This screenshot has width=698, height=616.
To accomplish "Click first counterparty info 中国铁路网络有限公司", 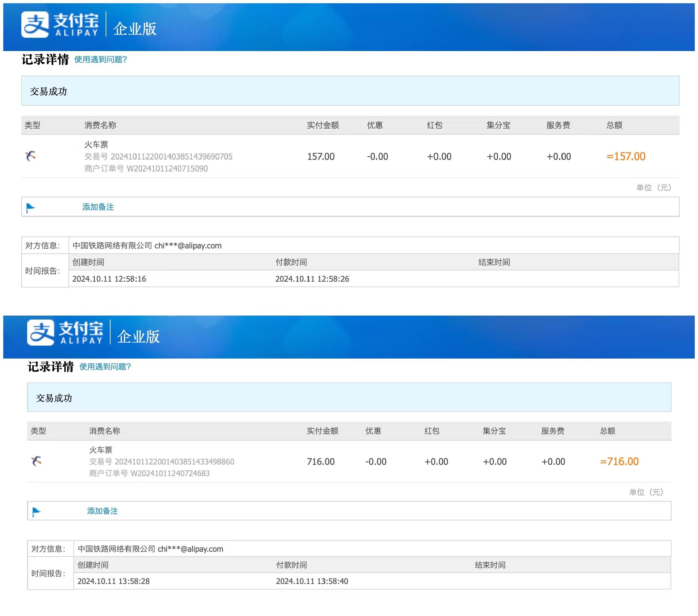I will pyautogui.click(x=112, y=245).
